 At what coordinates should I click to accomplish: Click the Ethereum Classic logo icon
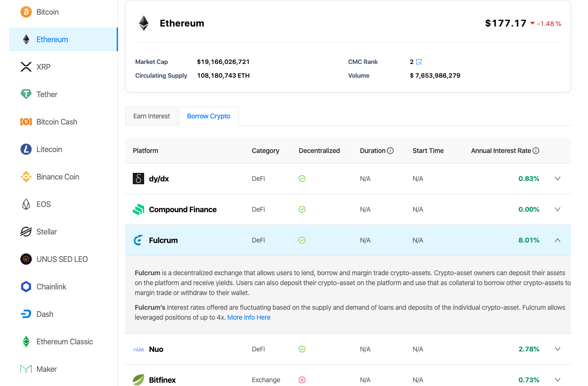point(26,341)
